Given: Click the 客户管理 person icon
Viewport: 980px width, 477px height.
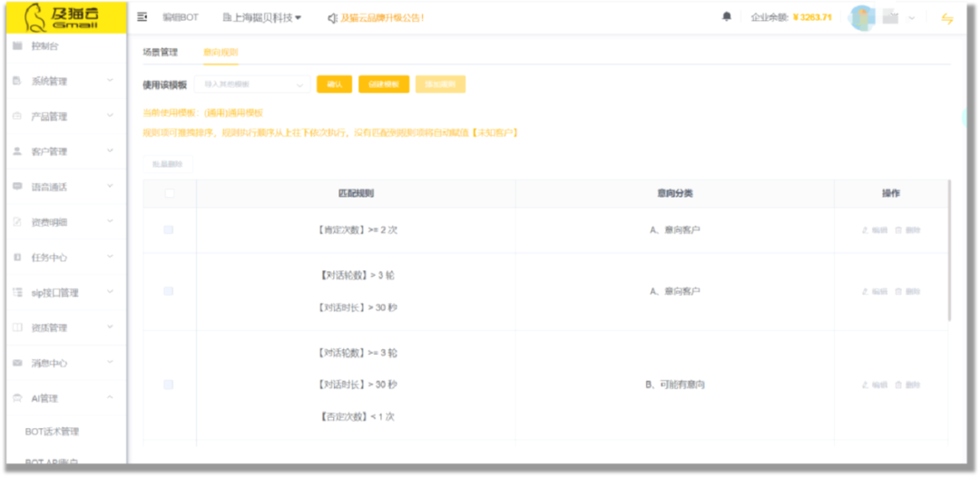Looking at the screenshot, I should pos(17,151).
